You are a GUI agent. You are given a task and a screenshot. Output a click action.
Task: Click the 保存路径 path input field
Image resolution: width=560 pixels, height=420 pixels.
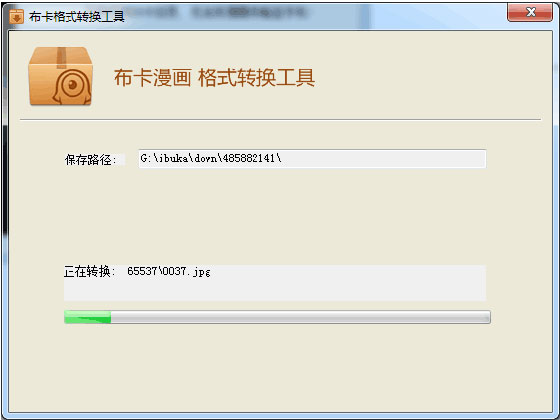[x=312, y=159]
